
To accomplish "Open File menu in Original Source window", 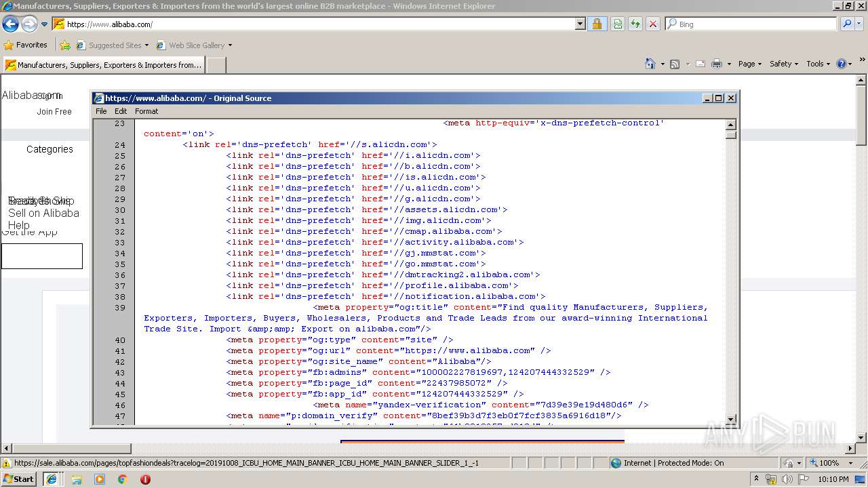I will tap(101, 111).
